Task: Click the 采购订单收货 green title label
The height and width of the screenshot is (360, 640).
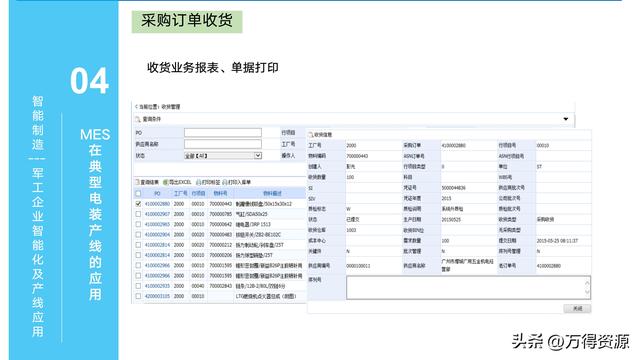Action: pyautogui.click(x=187, y=21)
